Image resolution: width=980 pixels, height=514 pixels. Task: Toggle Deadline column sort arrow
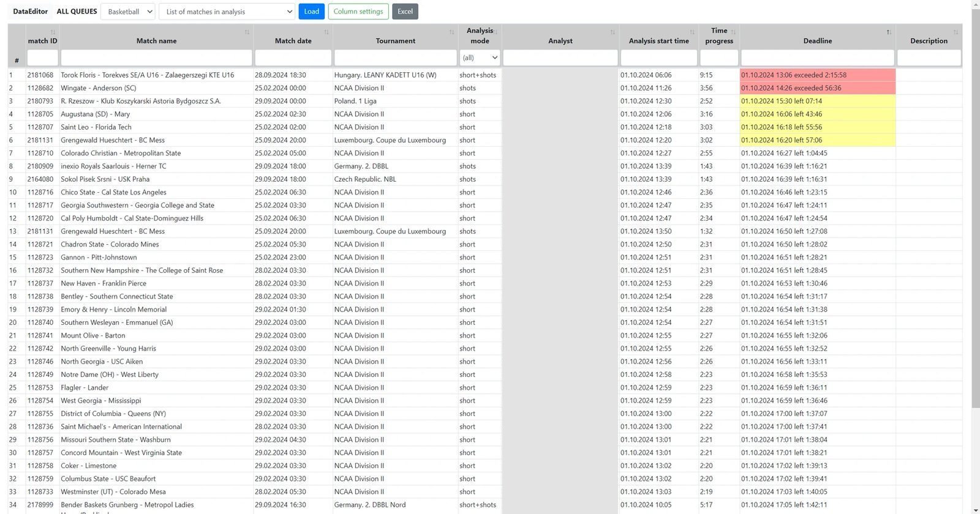pyautogui.click(x=889, y=32)
